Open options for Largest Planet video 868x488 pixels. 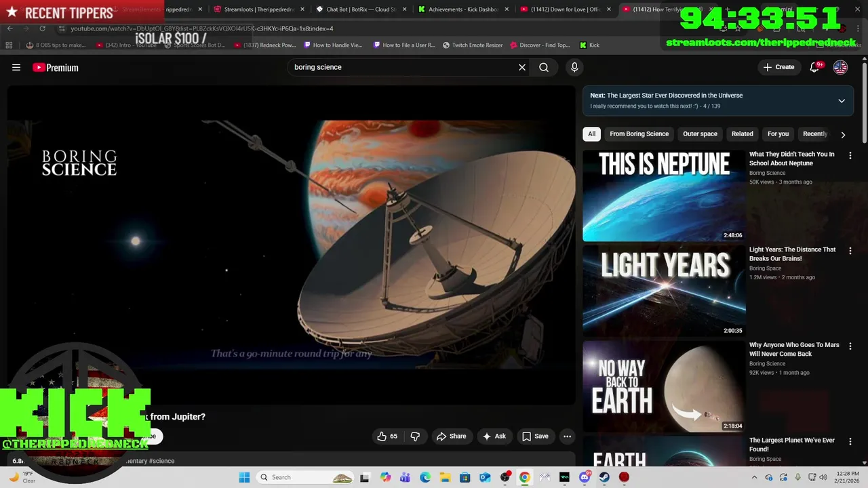[850, 441]
